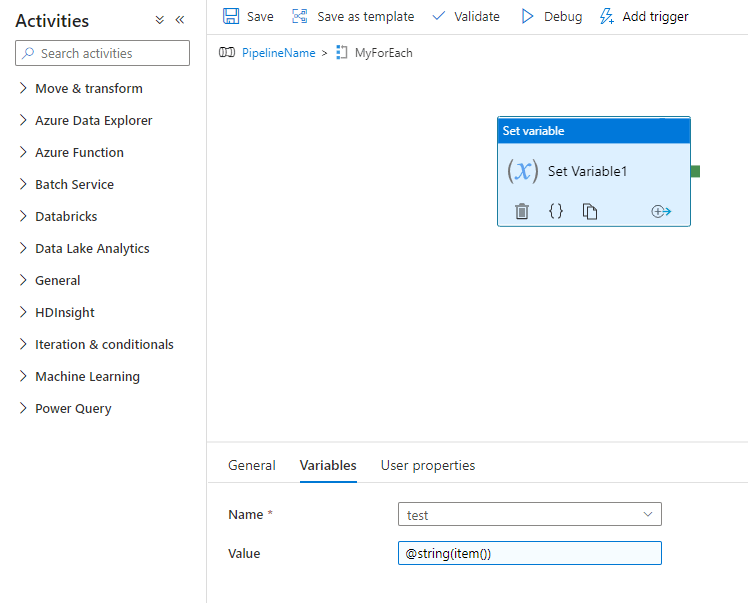Click Save as template button
The image size is (748, 603).
point(352,16)
